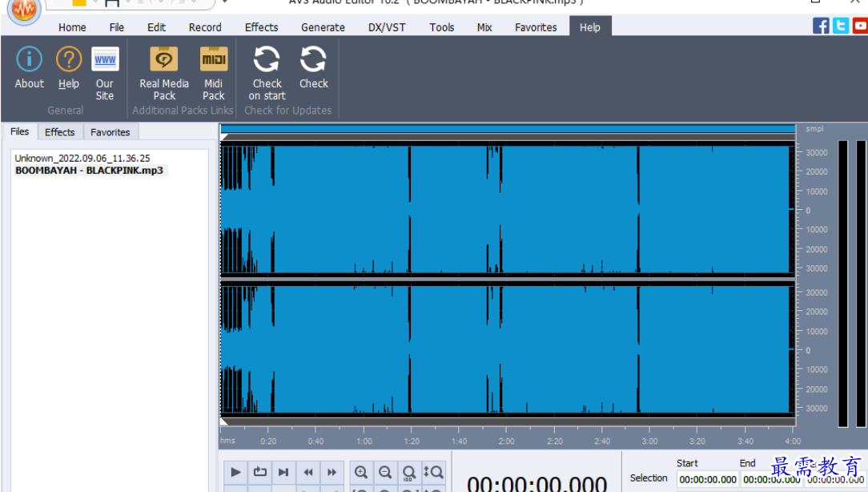Click the lower channel waveform at 3:00
Image resolution: width=868 pixels, height=492 pixels.
coord(649,349)
